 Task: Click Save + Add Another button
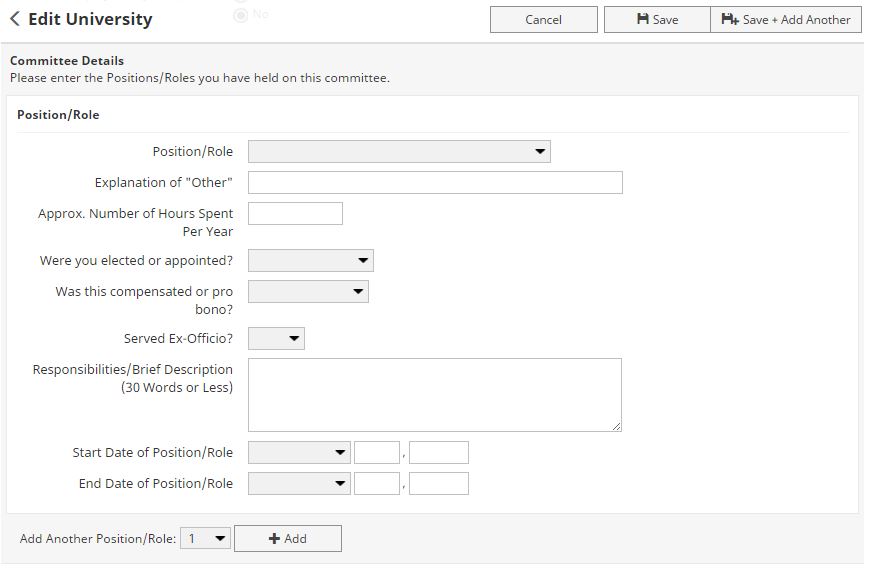[x=786, y=19]
